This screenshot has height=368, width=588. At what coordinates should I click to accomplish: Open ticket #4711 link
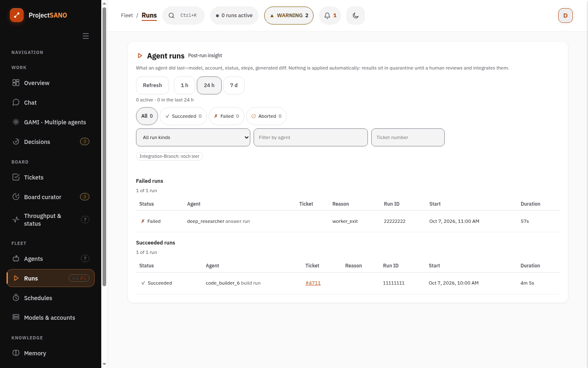click(x=313, y=283)
